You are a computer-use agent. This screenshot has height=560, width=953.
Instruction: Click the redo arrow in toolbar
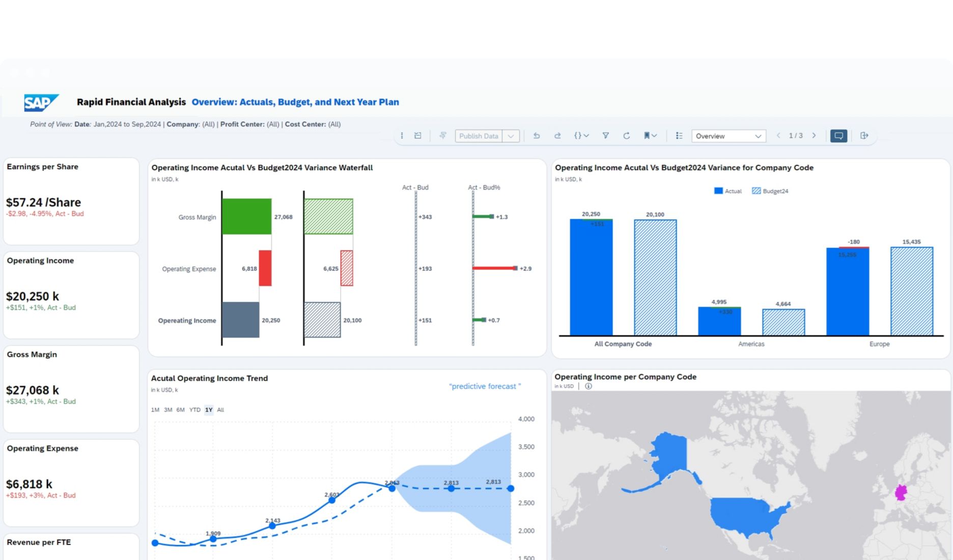557,136
